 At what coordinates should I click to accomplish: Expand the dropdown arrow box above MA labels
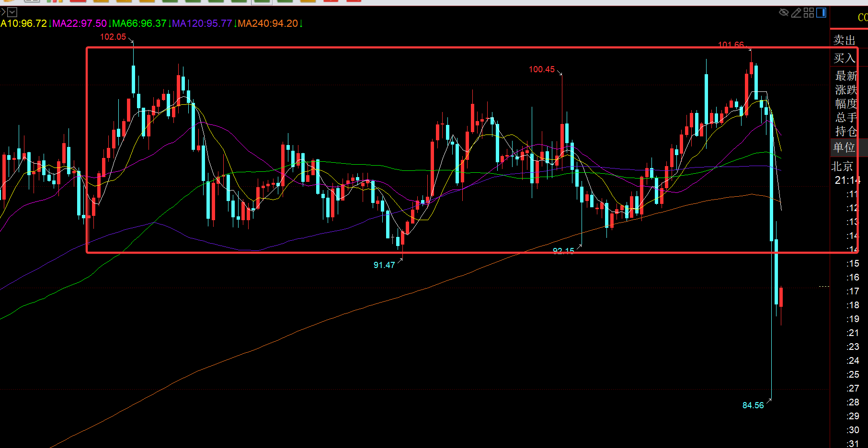pyautogui.click(x=12, y=12)
